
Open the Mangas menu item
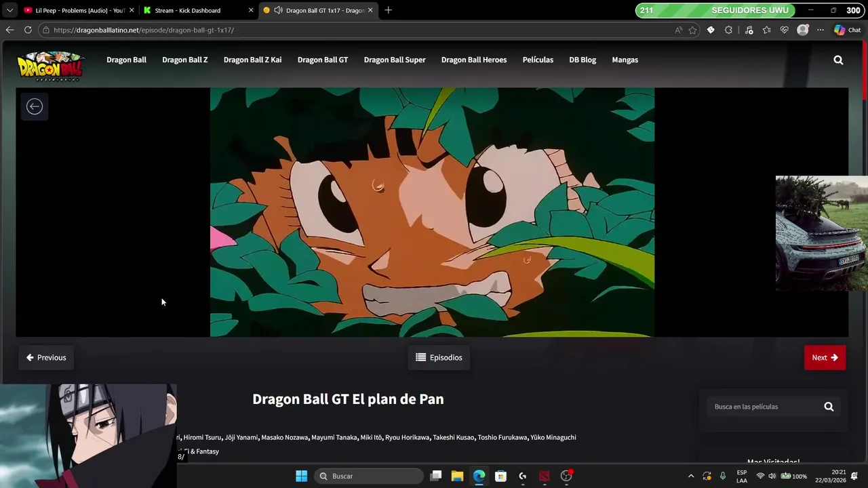625,60
